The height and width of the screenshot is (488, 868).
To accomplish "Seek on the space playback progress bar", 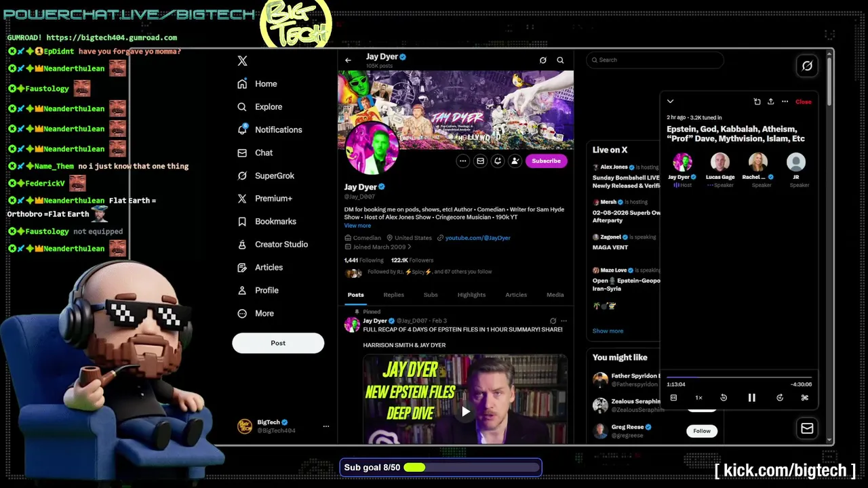I will 739,378.
